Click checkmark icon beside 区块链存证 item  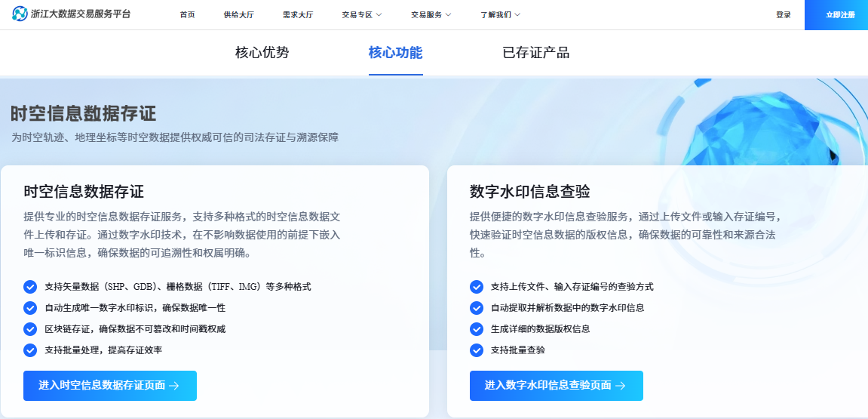[30, 329]
